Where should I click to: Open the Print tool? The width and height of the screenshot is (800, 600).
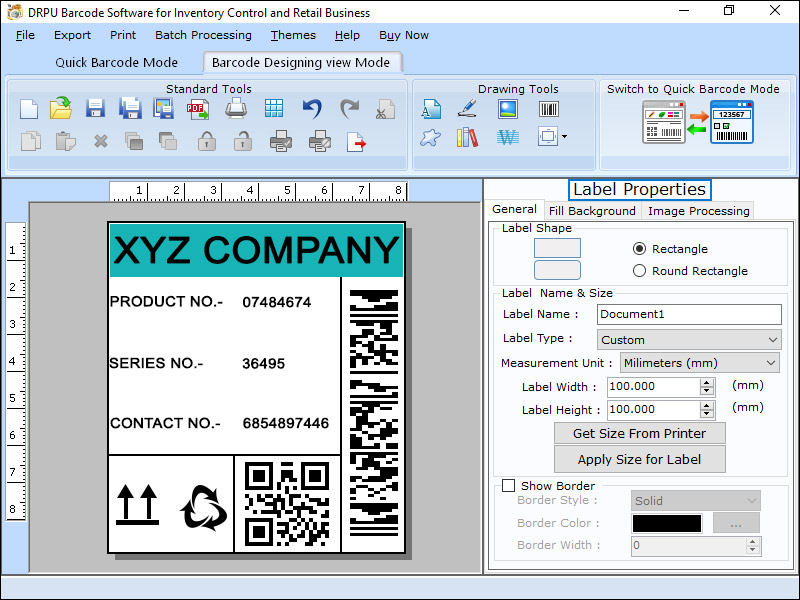coord(234,108)
